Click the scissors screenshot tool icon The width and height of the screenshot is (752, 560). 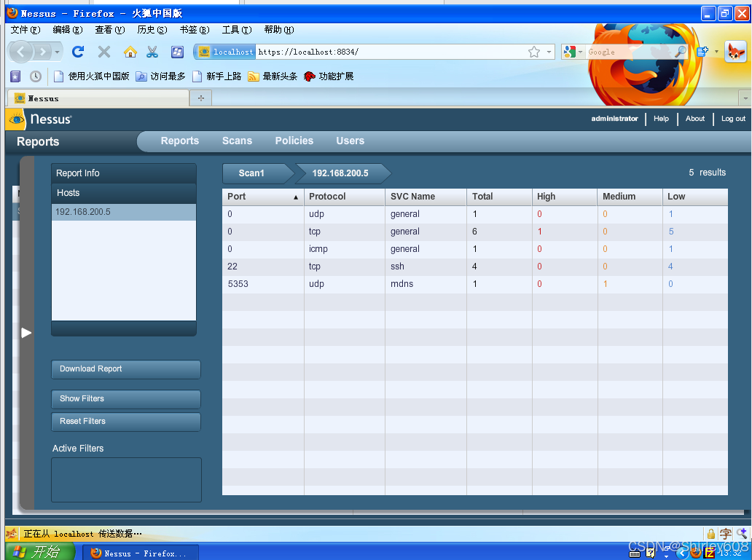tap(152, 52)
